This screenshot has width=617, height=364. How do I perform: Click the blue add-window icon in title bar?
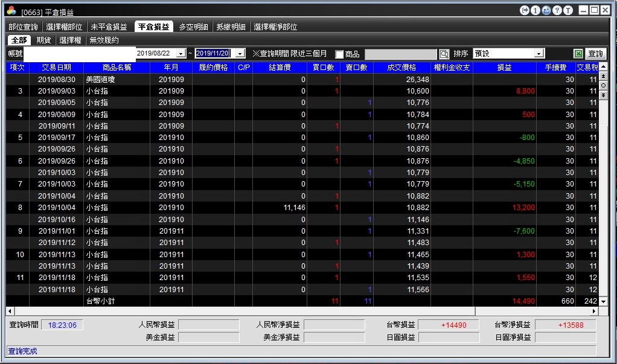click(546, 10)
